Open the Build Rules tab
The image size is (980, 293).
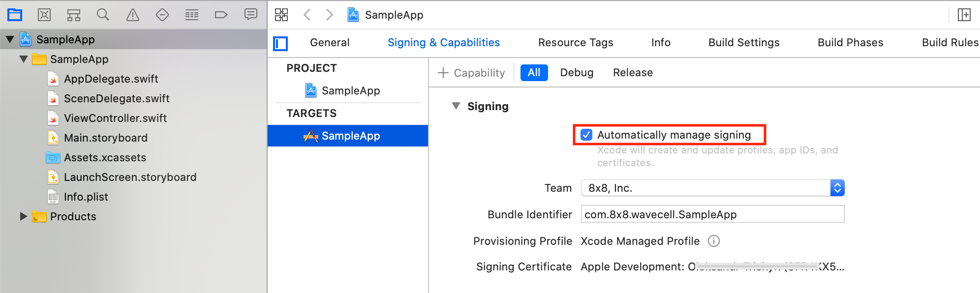pos(950,43)
